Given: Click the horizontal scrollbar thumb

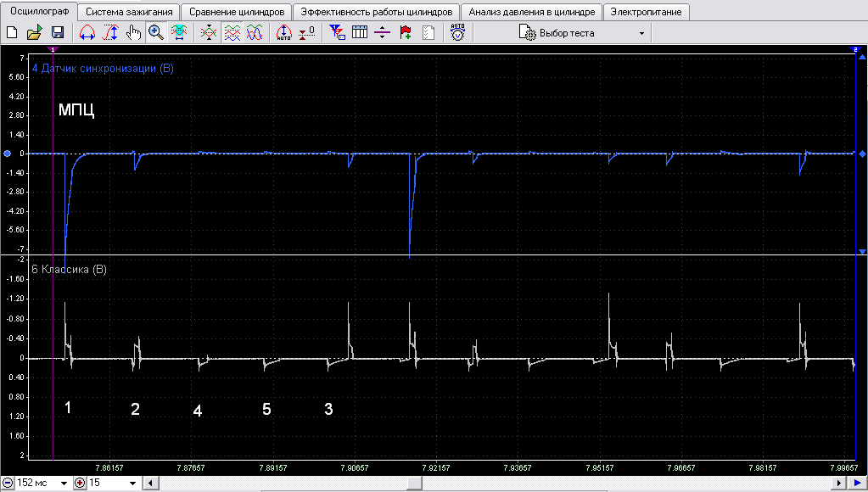Looking at the screenshot, I should (414, 484).
